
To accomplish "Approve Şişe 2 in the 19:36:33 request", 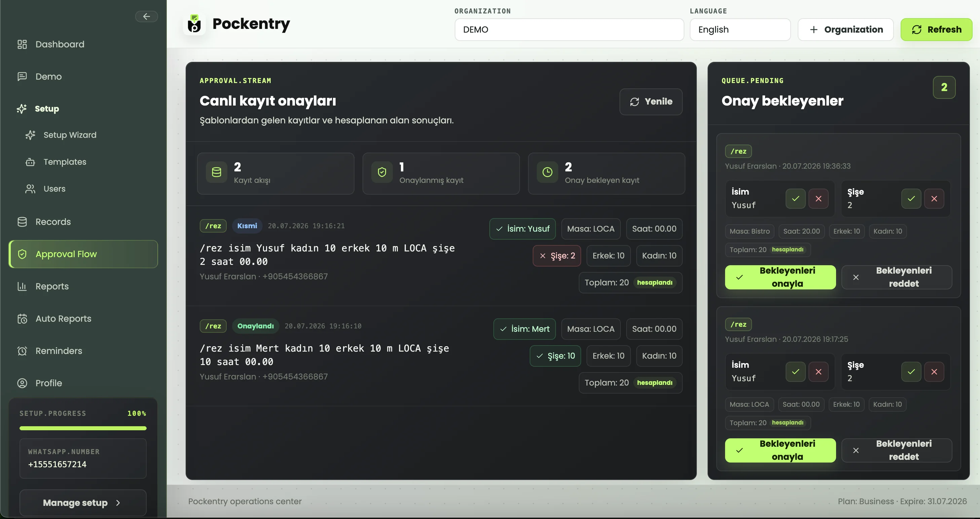I will click(911, 199).
